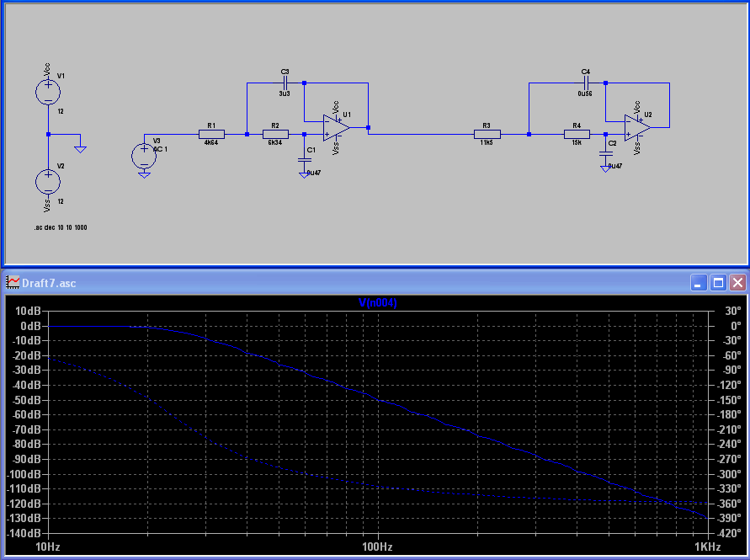Click the -180° label on phase axis

pyautogui.click(x=728, y=414)
